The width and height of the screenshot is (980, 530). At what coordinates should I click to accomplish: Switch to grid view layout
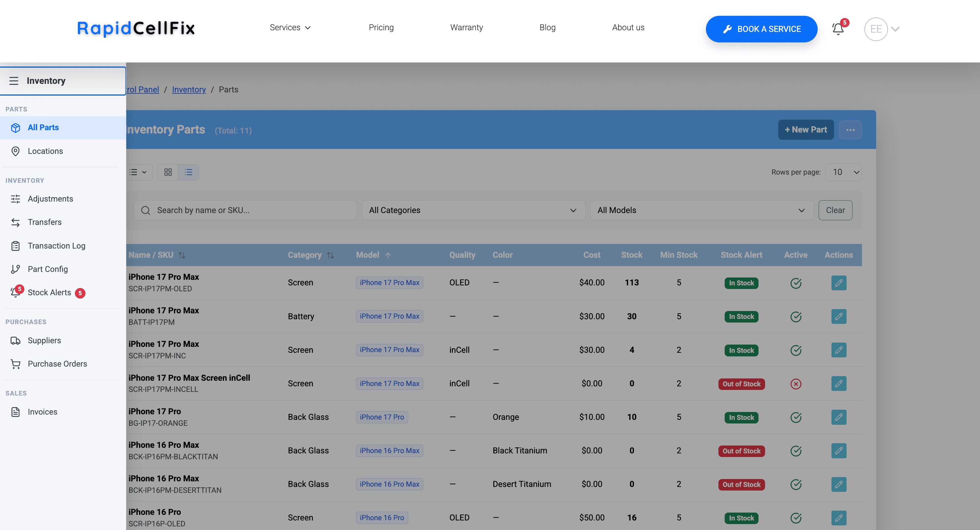point(168,172)
